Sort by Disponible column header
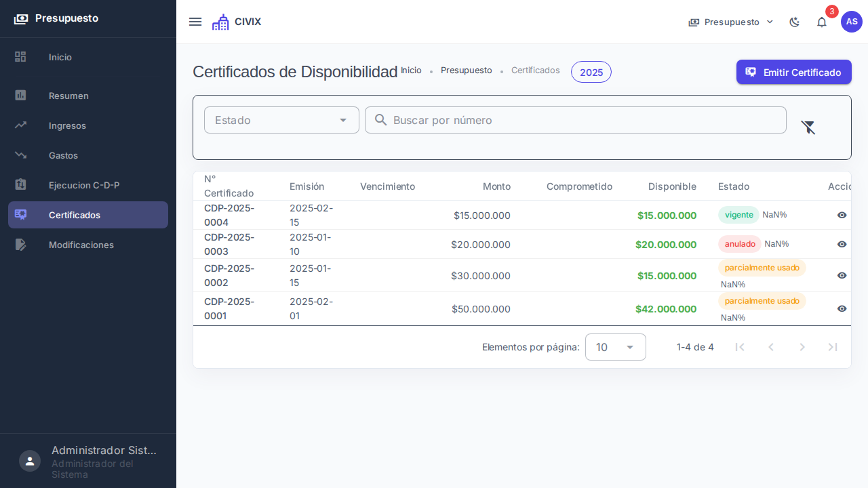868x488 pixels. 672,186
